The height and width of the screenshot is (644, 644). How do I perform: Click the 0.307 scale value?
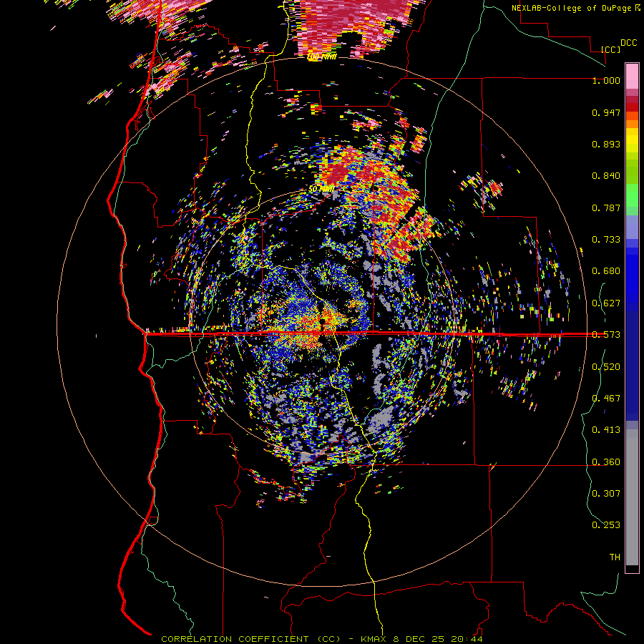point(606,494)
